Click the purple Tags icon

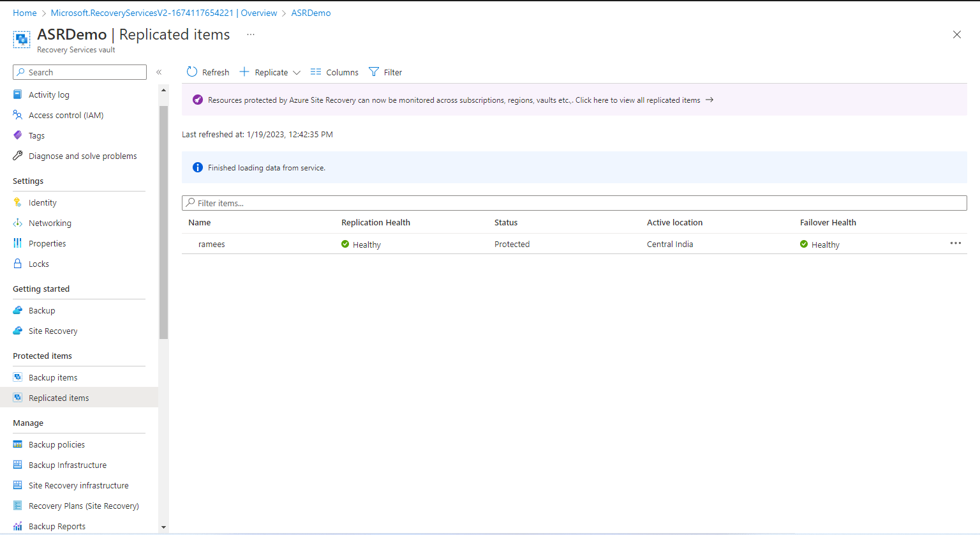[18, 135]
